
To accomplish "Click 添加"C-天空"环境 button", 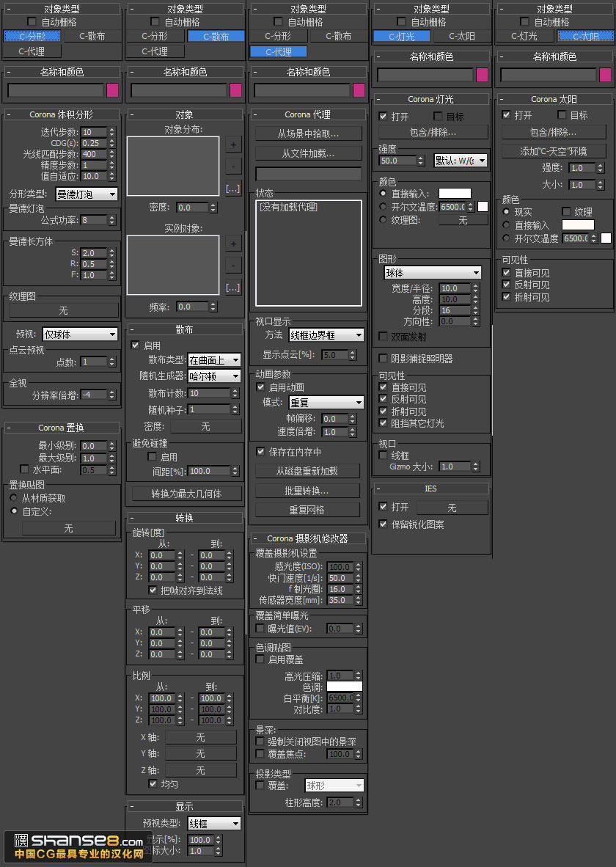I will (x=554, y=152).
